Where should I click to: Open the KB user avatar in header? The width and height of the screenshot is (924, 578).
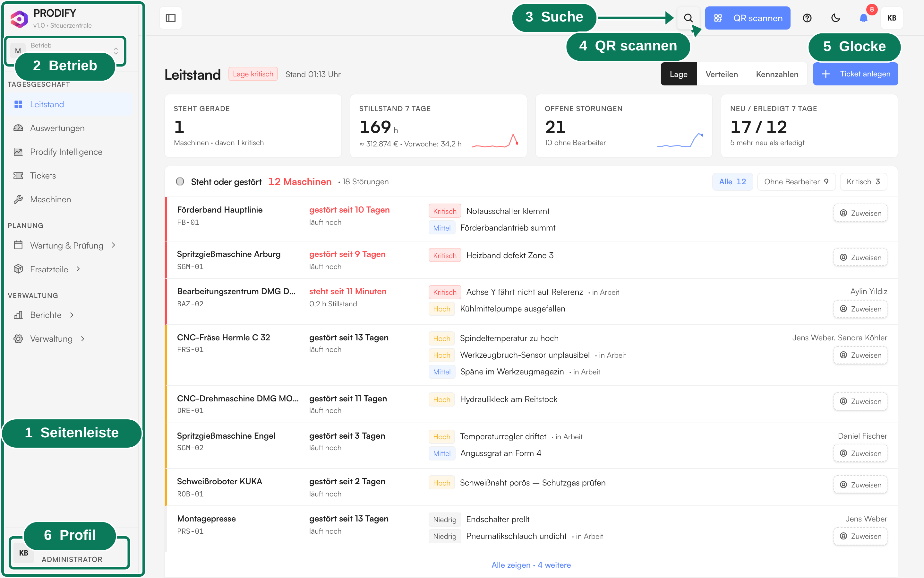892,18
